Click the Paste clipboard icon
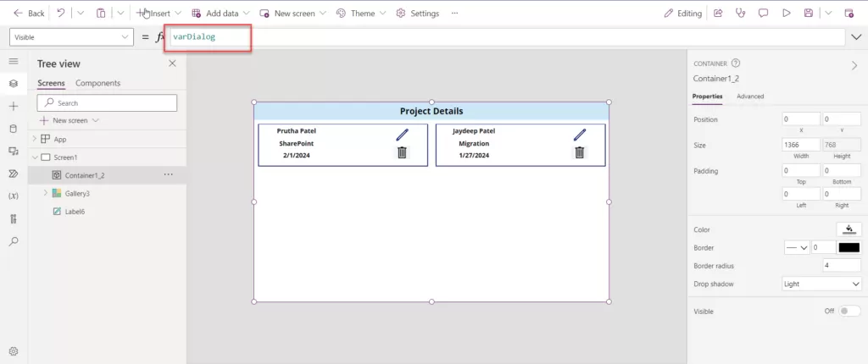868x364 pixels. tap(101, 14)
